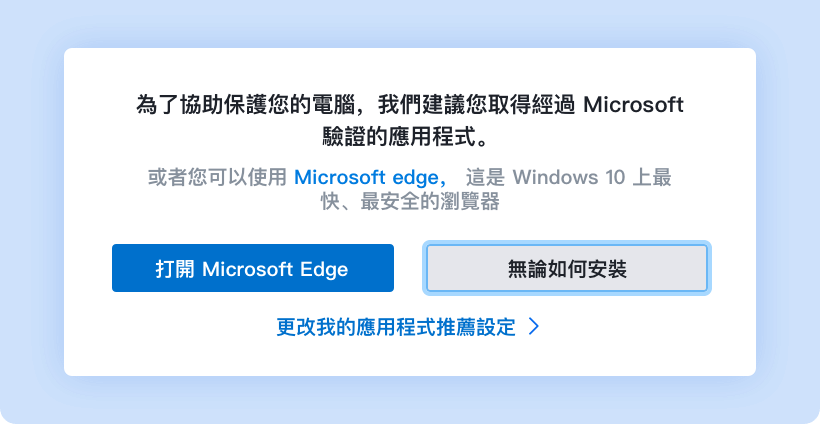
Task: Launch Edge via the solid blue button
Action: [x=253, y=268]
